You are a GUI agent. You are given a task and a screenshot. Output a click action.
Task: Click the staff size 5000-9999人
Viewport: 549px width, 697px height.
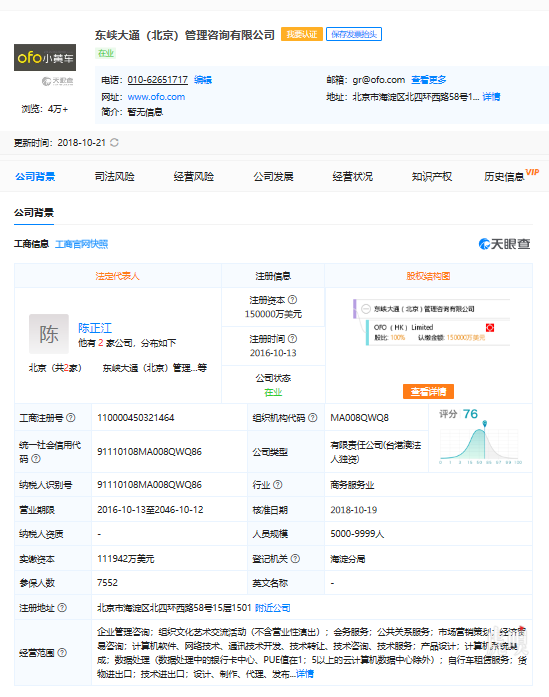(x=357, y=534)
